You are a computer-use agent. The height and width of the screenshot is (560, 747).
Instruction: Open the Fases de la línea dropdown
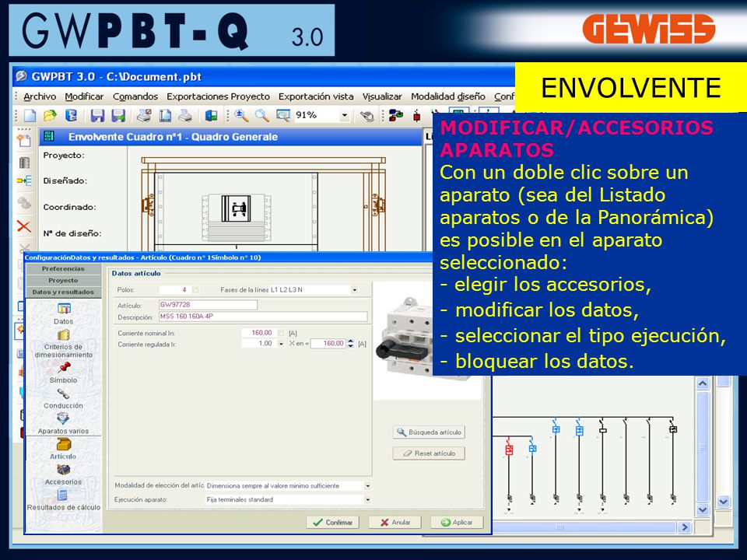(355, 289)
